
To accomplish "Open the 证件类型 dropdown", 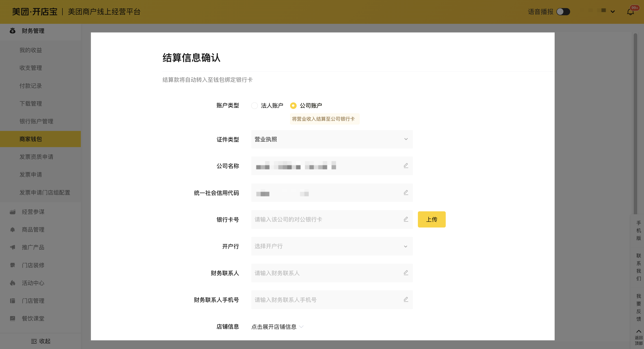I will [332, 139].
